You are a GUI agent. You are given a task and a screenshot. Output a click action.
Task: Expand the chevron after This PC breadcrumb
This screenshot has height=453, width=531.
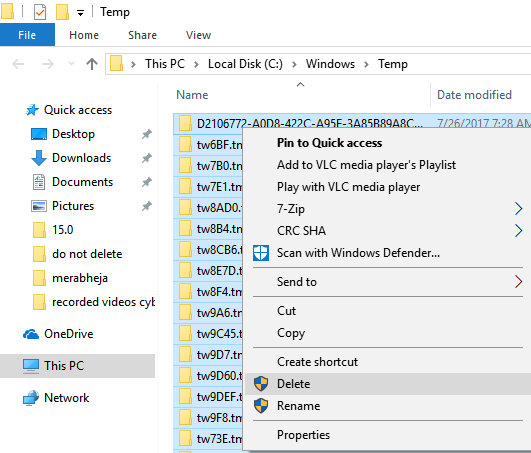[196, 64]
